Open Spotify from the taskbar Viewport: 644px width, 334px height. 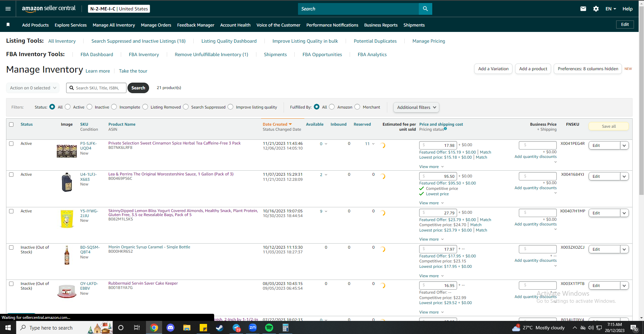(269, 328)
